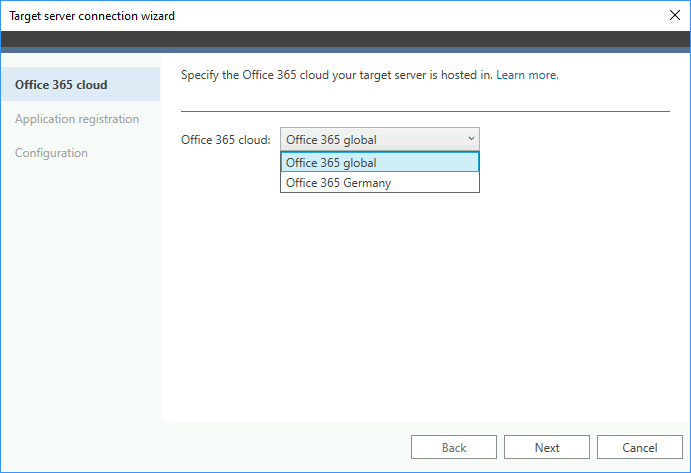Close the Target server connection wizard
This screenshot has height=473, width=691.
point(674,15)
